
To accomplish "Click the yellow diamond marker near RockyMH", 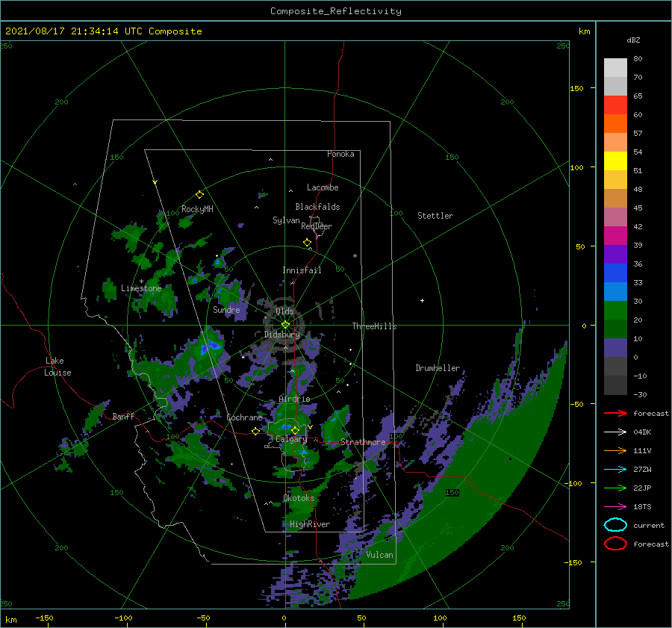I will pyautogui.click(x=199, y=195).
